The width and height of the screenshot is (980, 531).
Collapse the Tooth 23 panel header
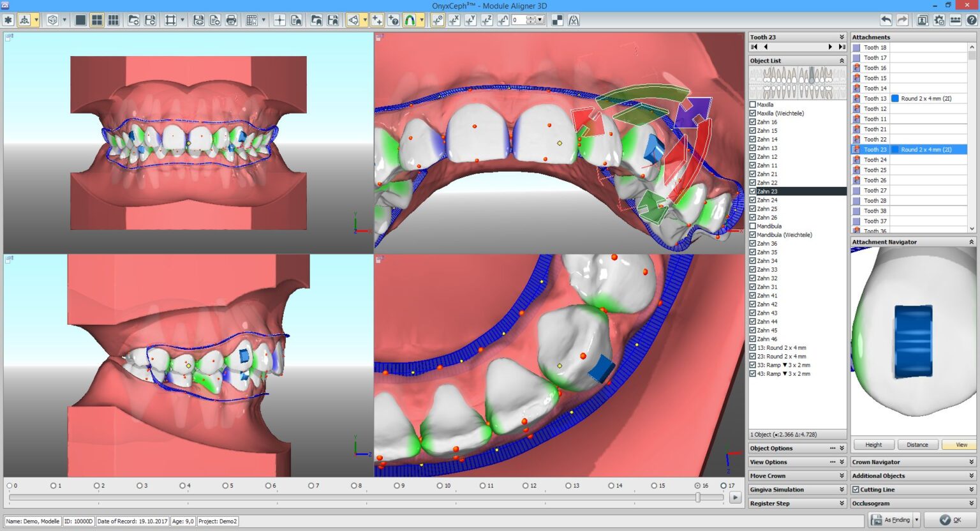841,36
